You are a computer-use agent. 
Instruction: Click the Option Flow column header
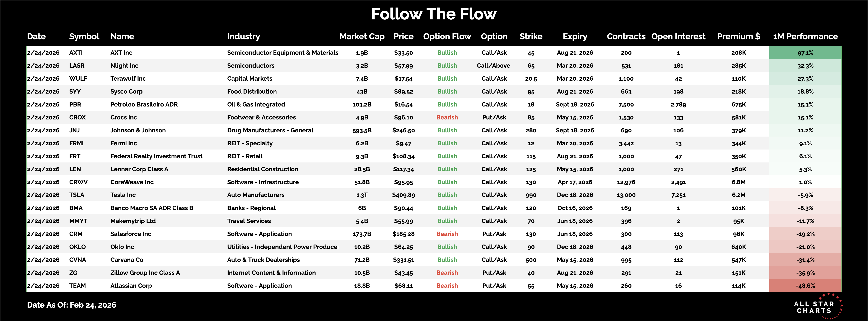[447, 36]
